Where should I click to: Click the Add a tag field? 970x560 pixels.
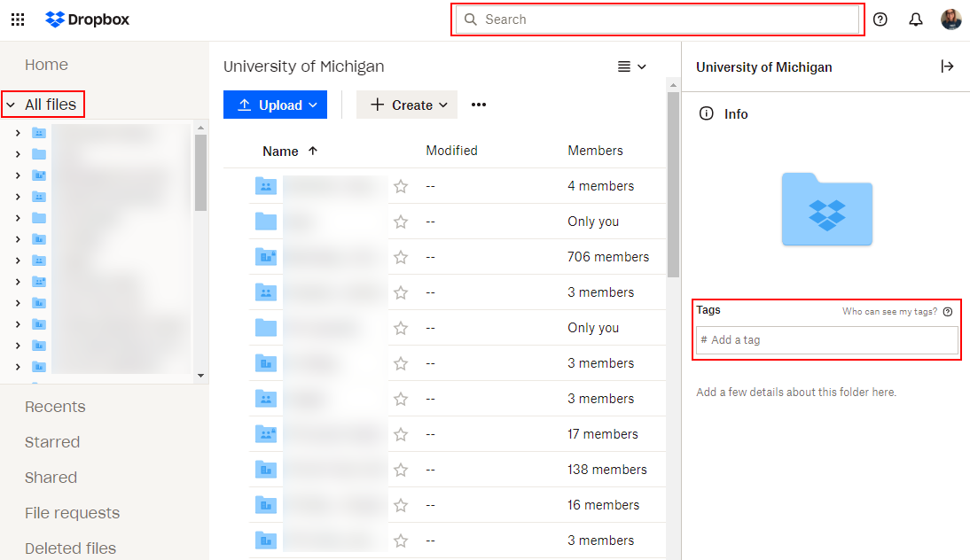827,340
